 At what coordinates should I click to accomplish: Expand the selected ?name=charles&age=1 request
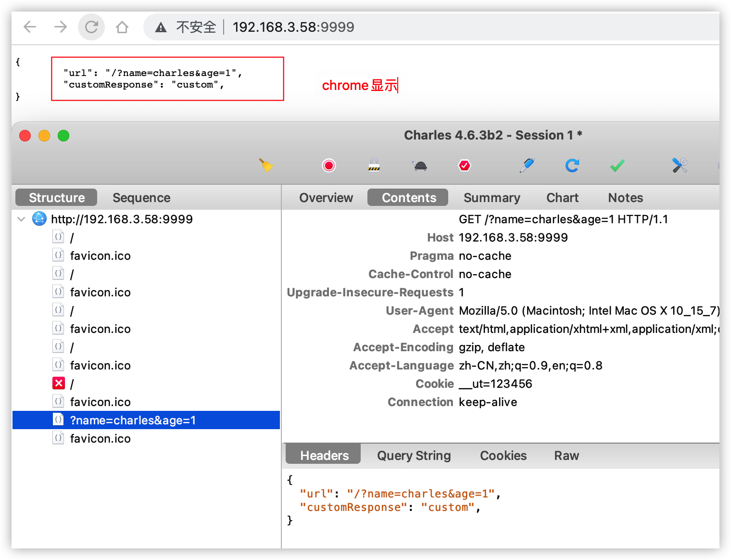point(133,420)
